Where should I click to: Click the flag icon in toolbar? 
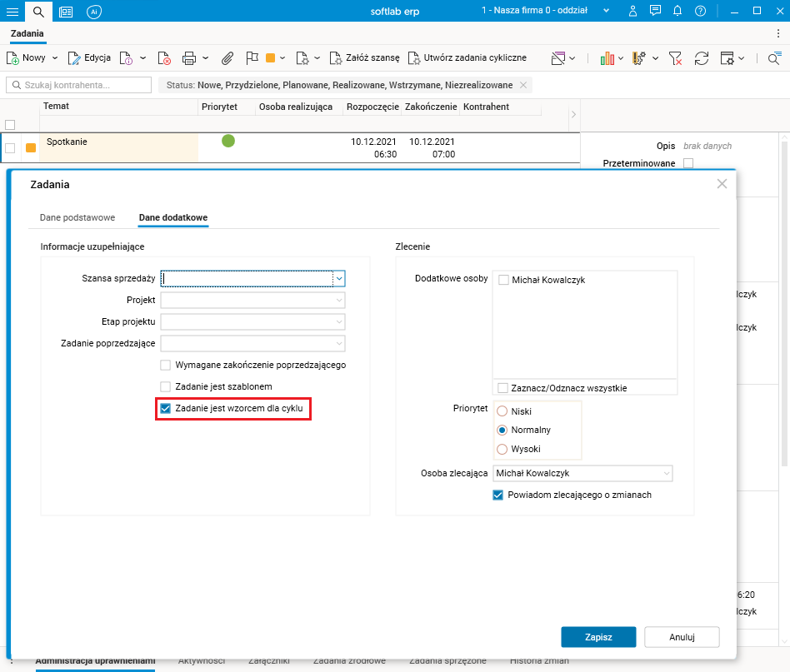point(252,58)
